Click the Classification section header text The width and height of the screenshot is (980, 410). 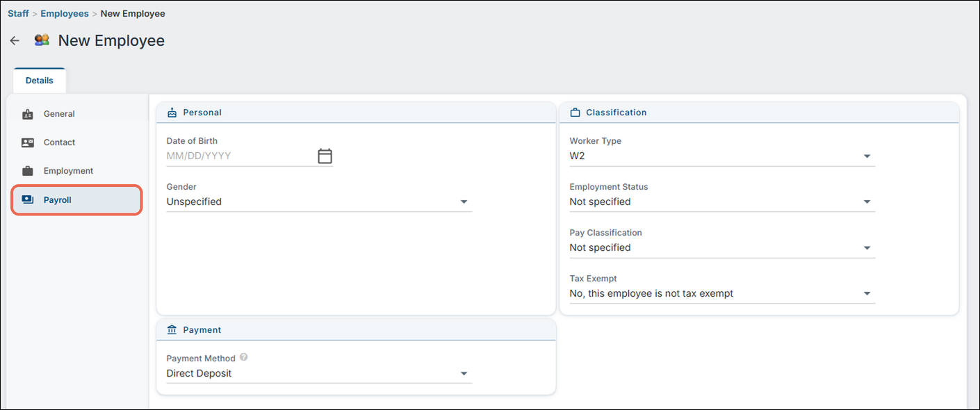point(616,113)
